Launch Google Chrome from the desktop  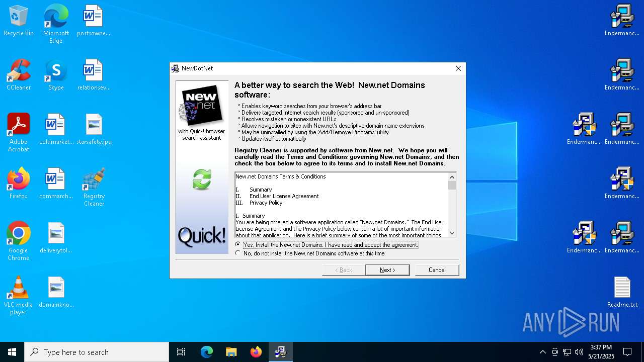(x=19, y=241)
